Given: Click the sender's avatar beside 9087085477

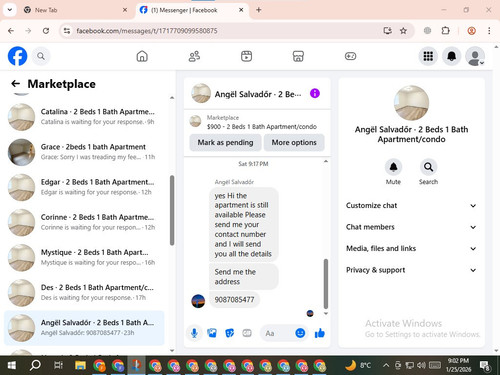Looking at the screenshot, I should (198, 301).
